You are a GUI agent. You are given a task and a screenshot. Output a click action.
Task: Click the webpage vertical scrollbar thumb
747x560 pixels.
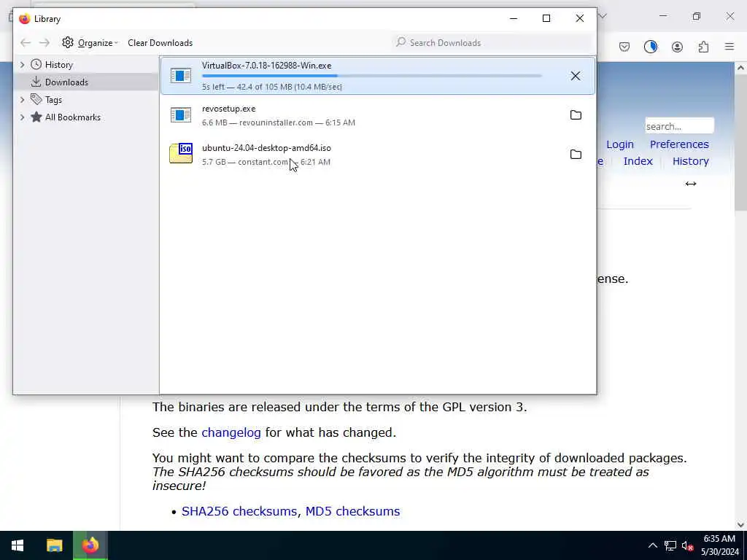pos(740,142)
